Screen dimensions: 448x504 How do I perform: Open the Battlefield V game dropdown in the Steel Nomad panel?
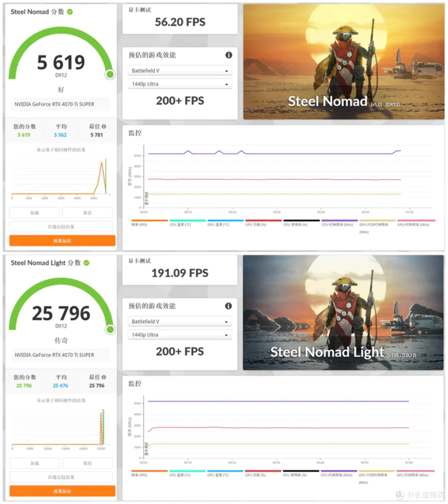[180, 71]
